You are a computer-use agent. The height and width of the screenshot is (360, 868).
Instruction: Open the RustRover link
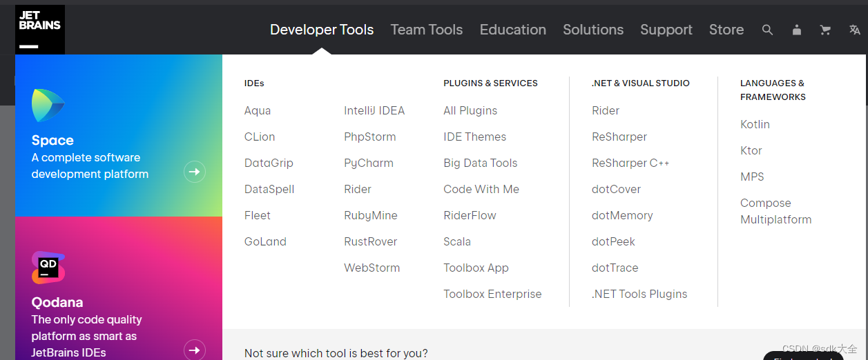(371, 241)
